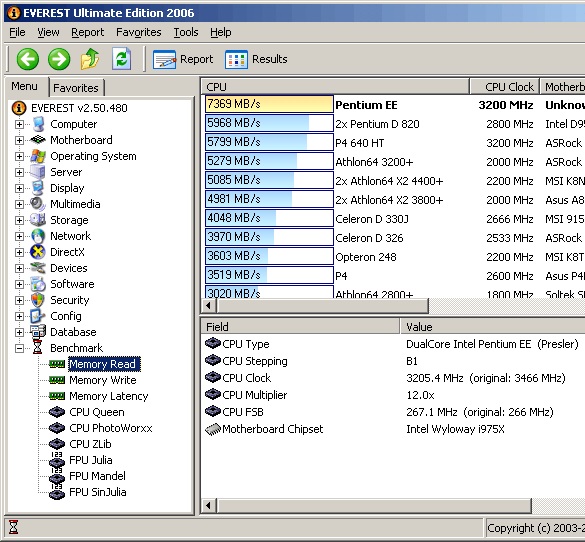Select the Multimedia speaker icon
Screen dimensions: 585x542
pos(38,204)
